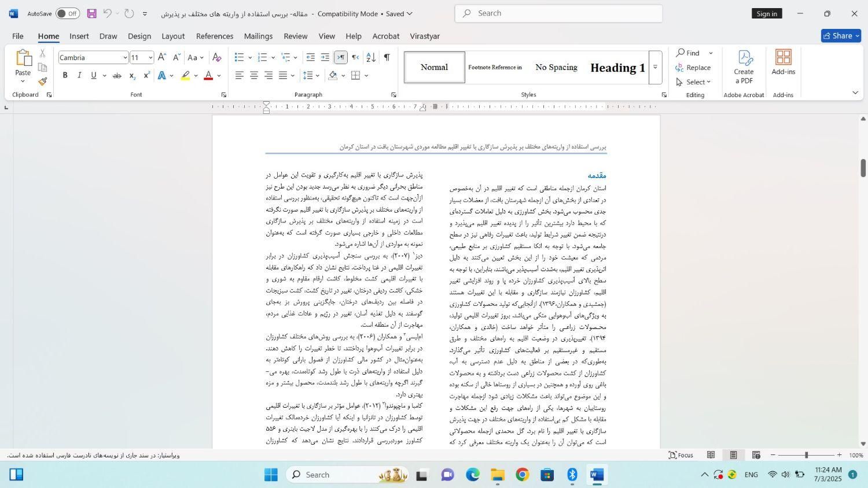Screen dimensions: 868x488
Task: Click the Format Painter brush icon
Action: click(43, 82)
